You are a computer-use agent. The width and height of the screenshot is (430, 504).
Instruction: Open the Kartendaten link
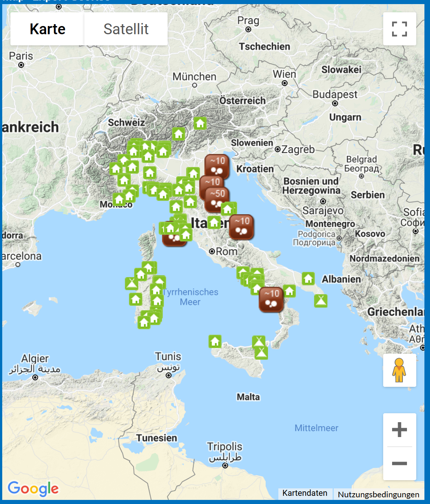(x=305, y=493)
